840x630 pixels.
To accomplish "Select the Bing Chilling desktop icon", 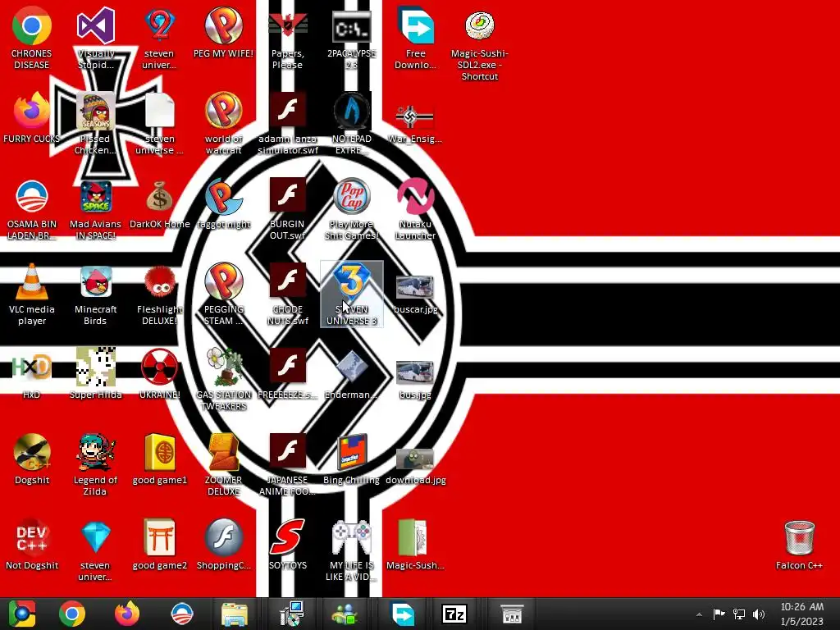I will 351,459.
